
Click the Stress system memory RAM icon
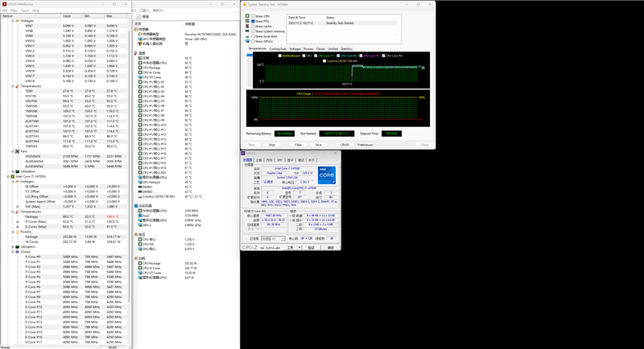pyautogui.click(x=247, y=31)
